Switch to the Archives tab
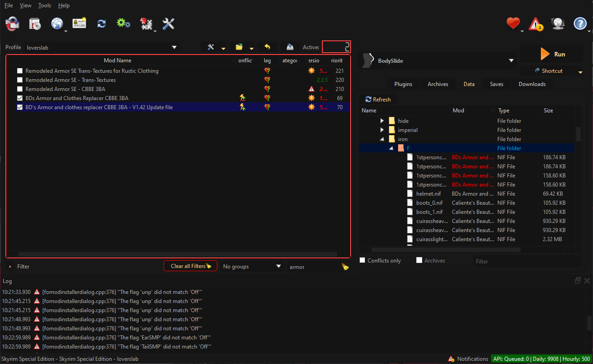This screenshot has height=364, width=593. point(438,84)
